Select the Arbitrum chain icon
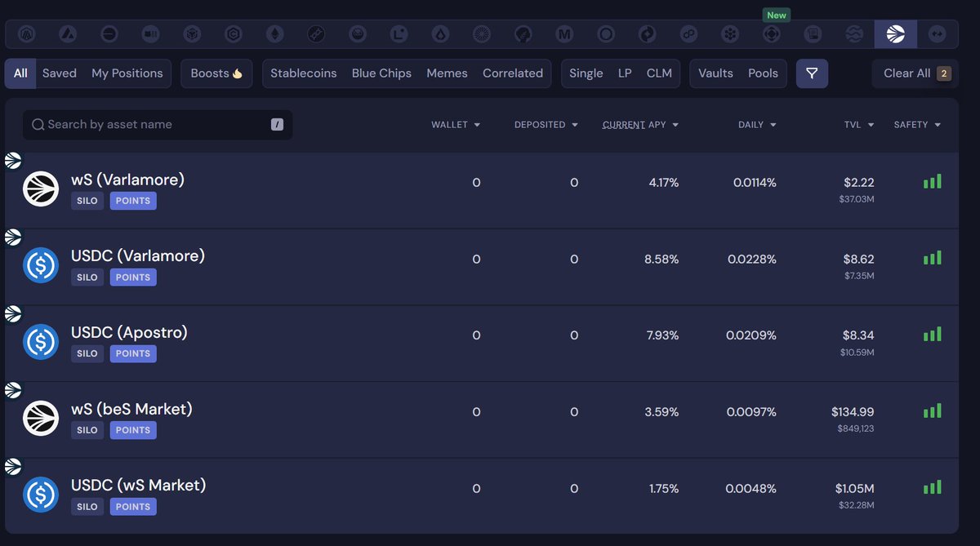Image resolution: width=980 pixels, height=546 pixels. tap(27, 34)
